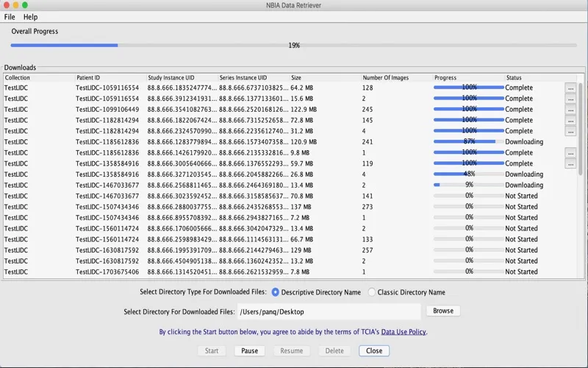Select Classic Directory Name radio option

[x=371, y=292]
